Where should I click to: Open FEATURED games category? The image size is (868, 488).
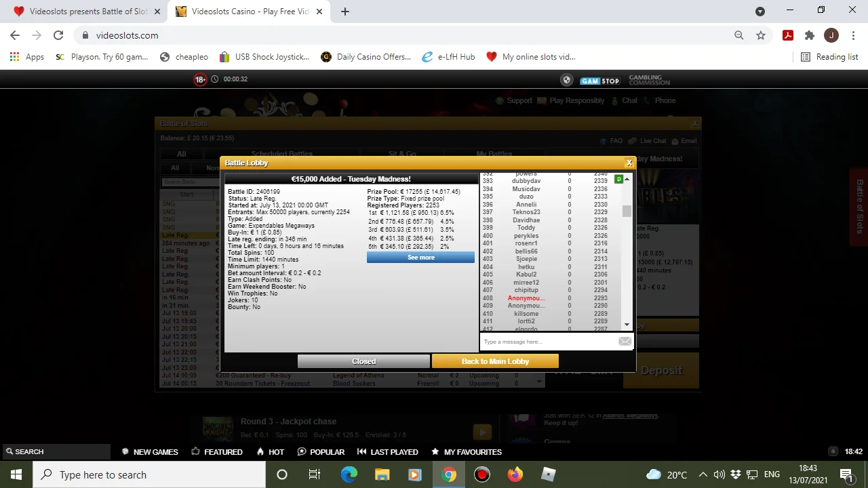coord(217,451)
